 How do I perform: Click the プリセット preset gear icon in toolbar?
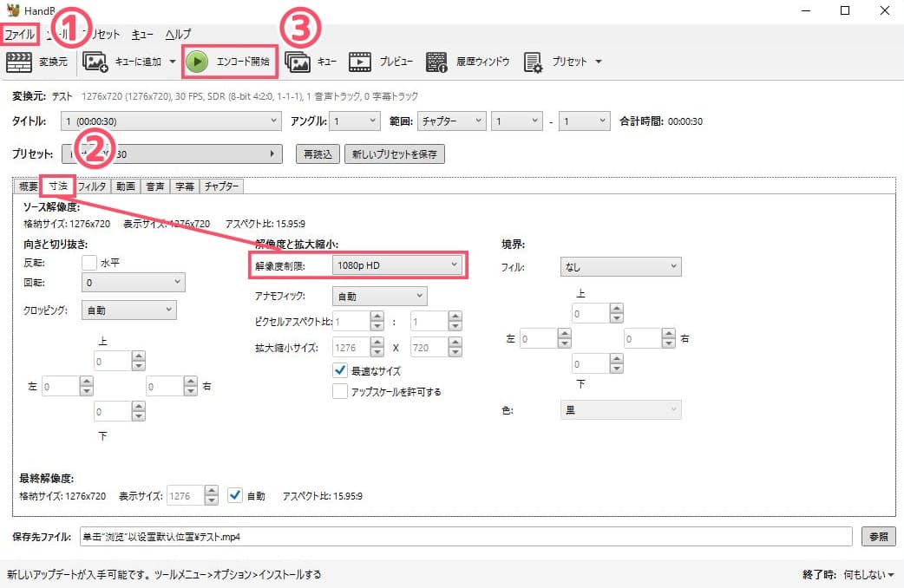tap(534, 62)
